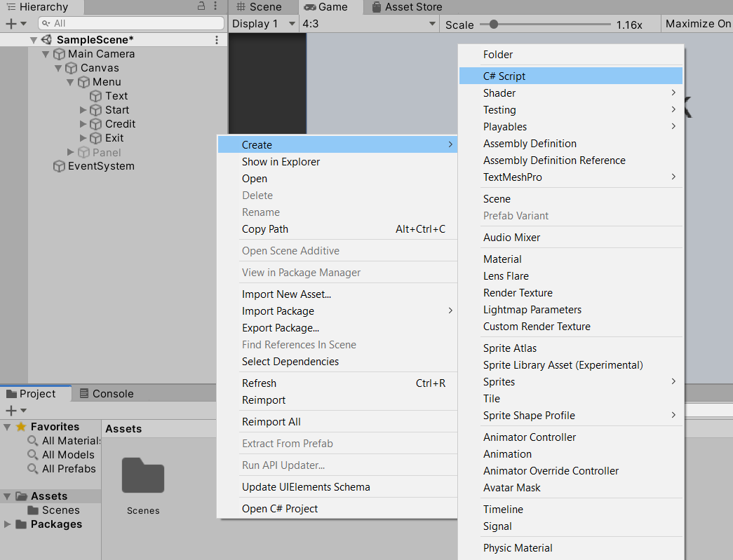Click the EventSystem object icon

pyautogui.click(x=59, y=166)
